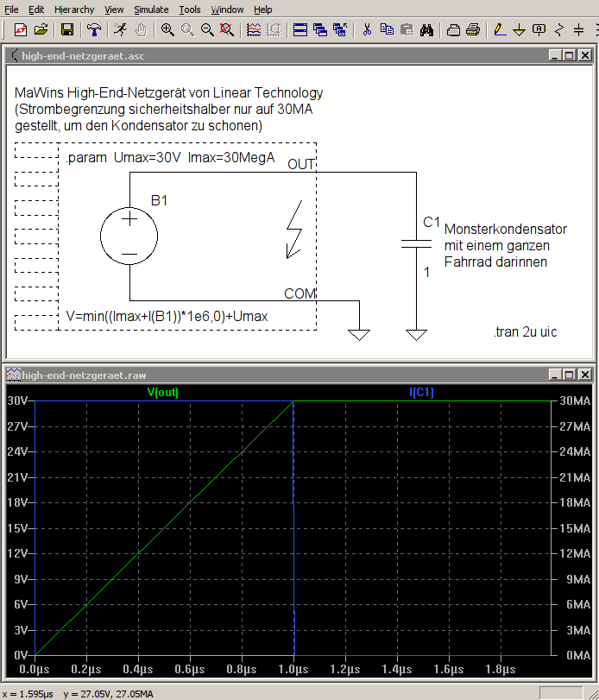Image resolution: width=599 pixels, height=700 pixels.
Task: Open the Help menu
Action: tap(263, 9)
